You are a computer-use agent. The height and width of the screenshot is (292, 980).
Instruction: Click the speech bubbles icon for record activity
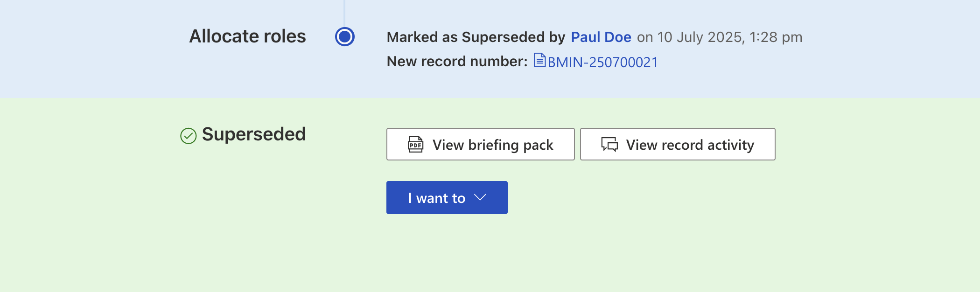point(609,145)
